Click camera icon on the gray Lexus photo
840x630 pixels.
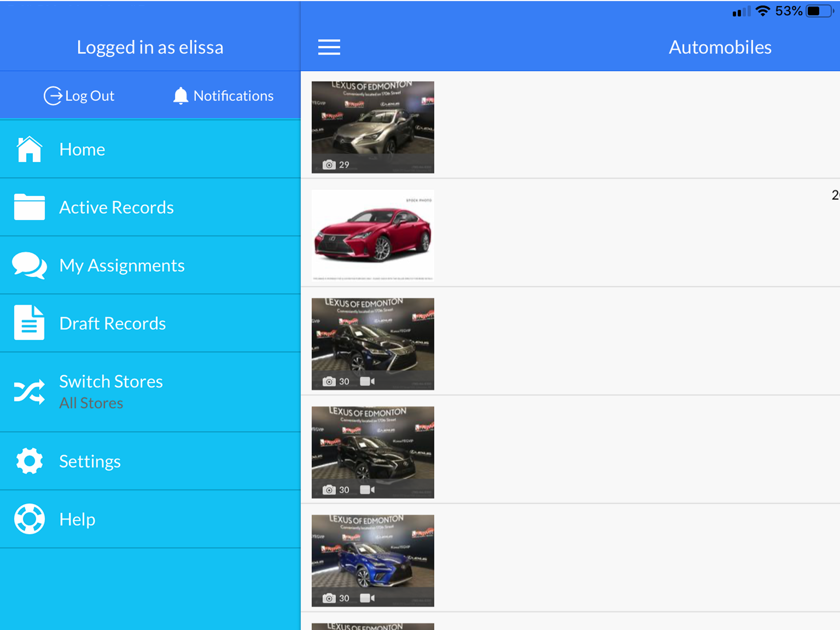click(x=329, y=165)
